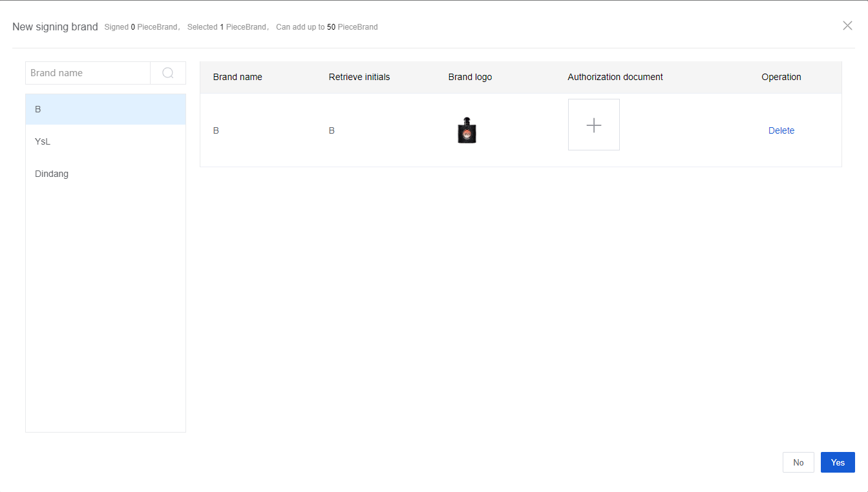Click the Retrieve initials column header
Image resolution: width=868 pixels, height=492 pixels.
359,77
